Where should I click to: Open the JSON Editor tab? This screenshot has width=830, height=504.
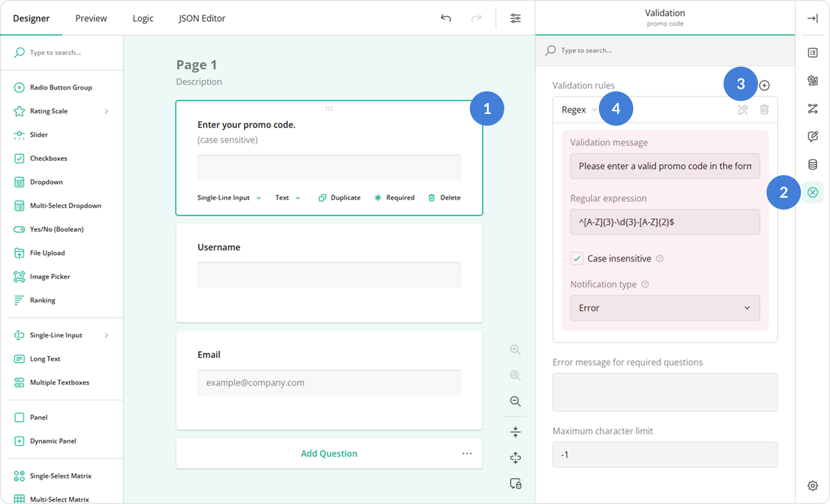pyautogui.click(x=202, y=18)
